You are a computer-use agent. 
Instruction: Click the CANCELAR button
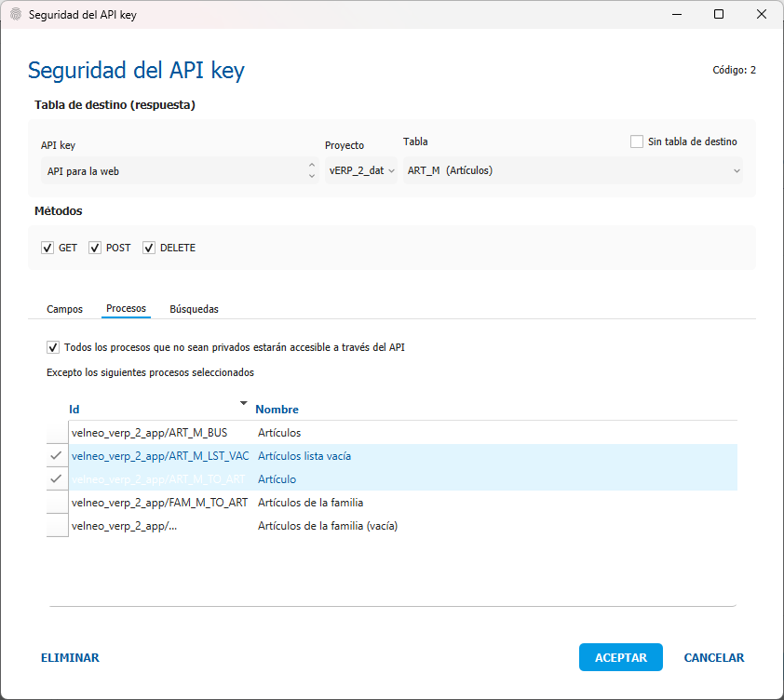(x=714, y=658)
